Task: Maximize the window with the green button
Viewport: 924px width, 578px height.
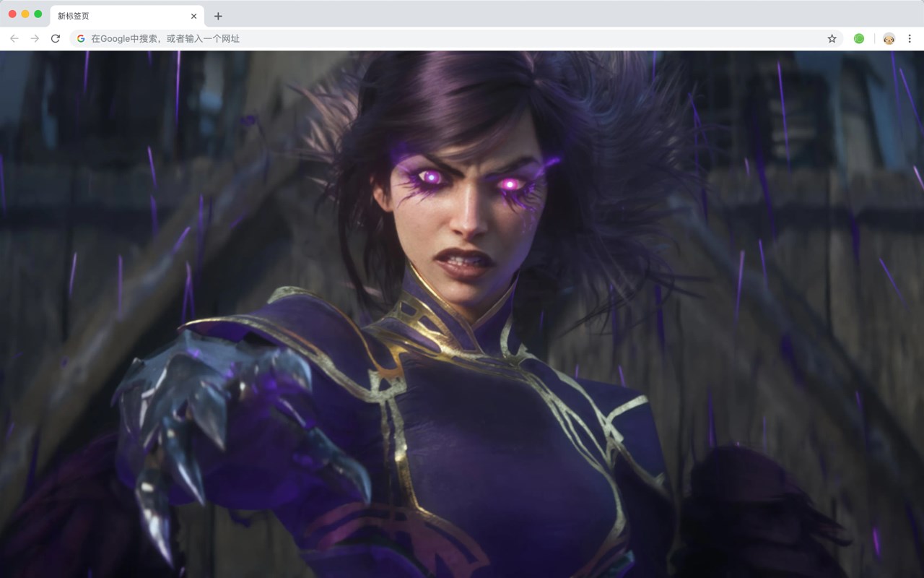Action: [x=38, y=14]
